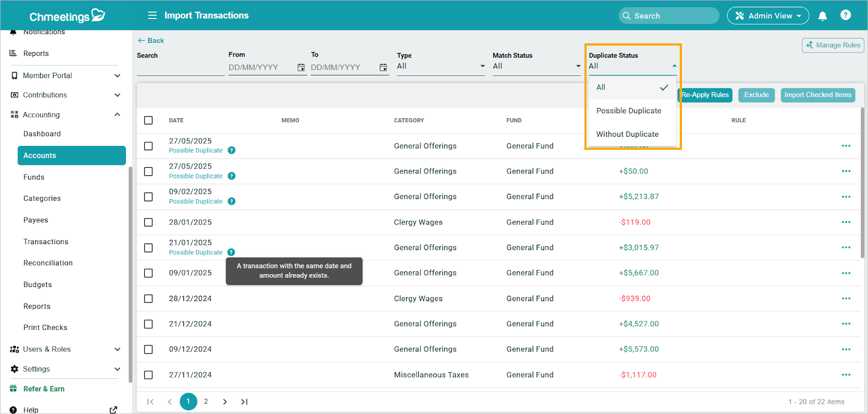The height and width of the screenshot is (414, 868).
Task: Tick the checkbox for 21/12/2024 transaction
Action: (149, 324)
